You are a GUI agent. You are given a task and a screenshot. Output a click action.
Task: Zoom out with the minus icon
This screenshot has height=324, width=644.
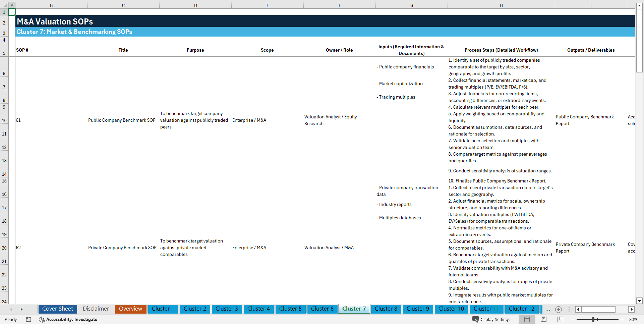point(573,319)
